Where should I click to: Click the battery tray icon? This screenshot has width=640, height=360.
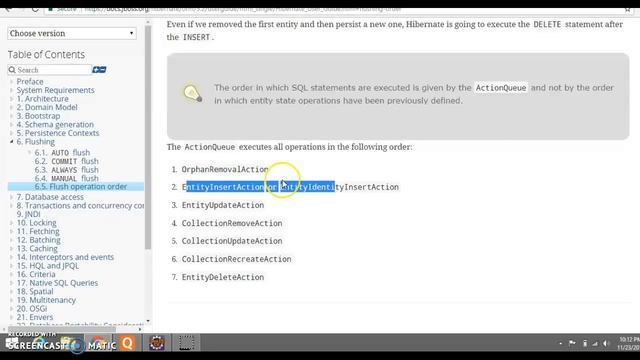pyautogui.click(x=584, y=344)
